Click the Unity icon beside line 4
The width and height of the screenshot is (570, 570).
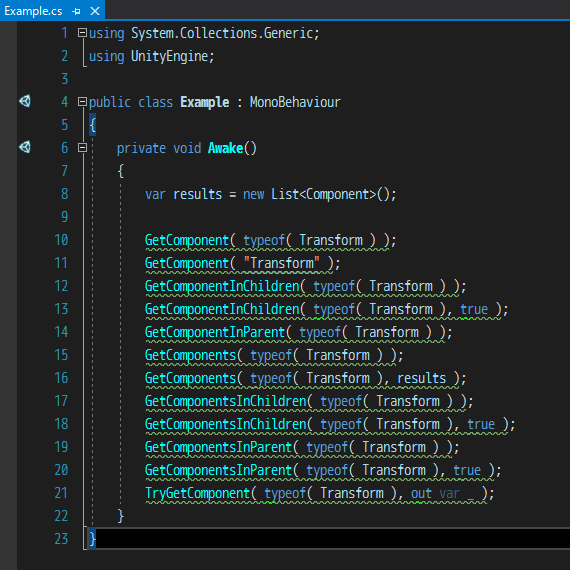pyautogui.click(x=25, y=101)
